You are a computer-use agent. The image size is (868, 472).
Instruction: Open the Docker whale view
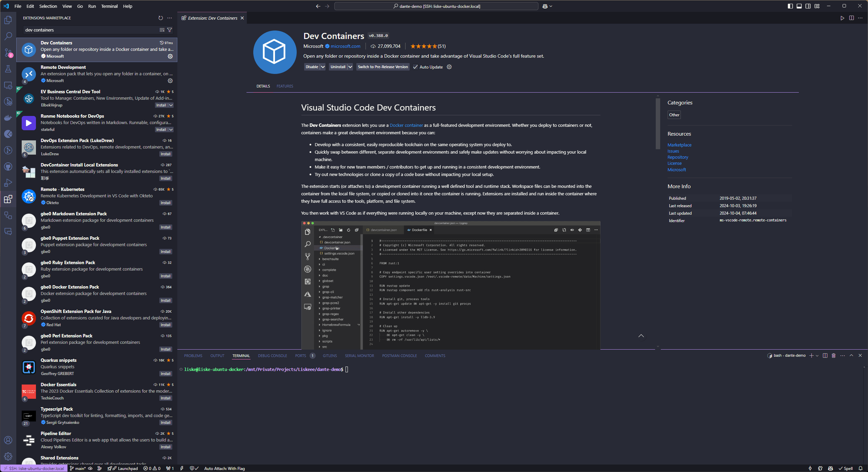[x=8, y=118]
